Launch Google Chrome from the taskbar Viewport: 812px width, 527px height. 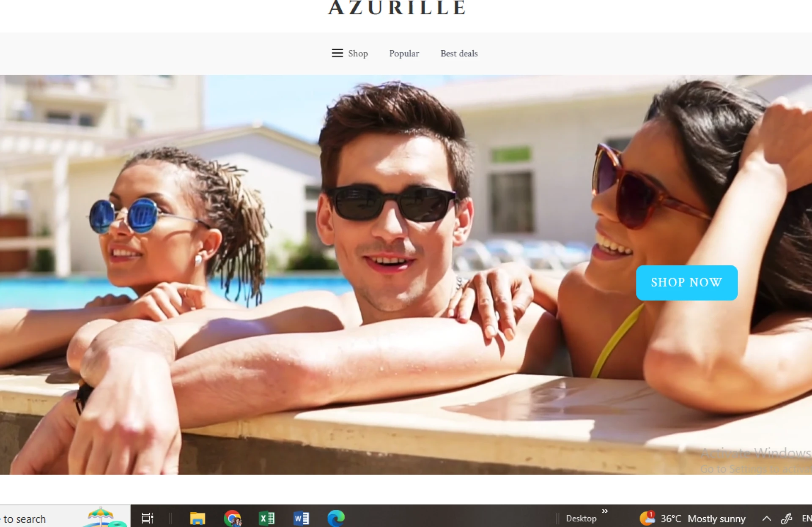(x=232, y=518)
